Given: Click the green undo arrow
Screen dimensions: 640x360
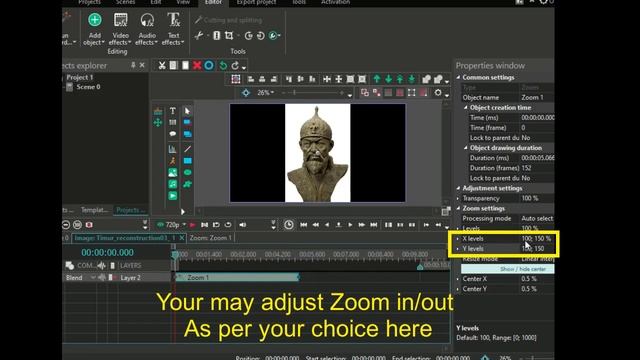Looking at the screenshot, I should click(x=223, y=65).
